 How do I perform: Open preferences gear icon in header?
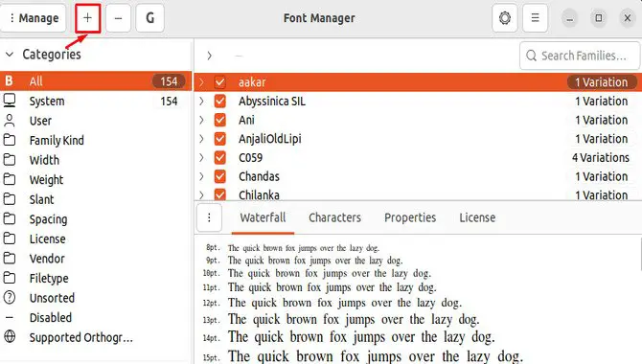coord(504,18)
